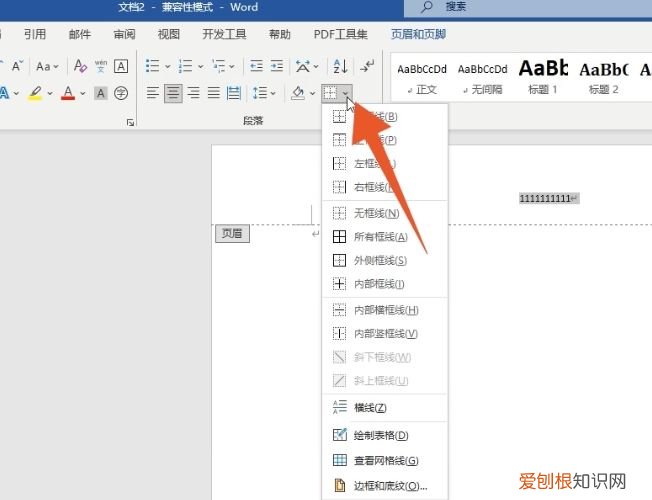The width and height of the screenshot is (652, 500).
Task: Open the 开发工具 tab
Action: (x=225, y=34)
